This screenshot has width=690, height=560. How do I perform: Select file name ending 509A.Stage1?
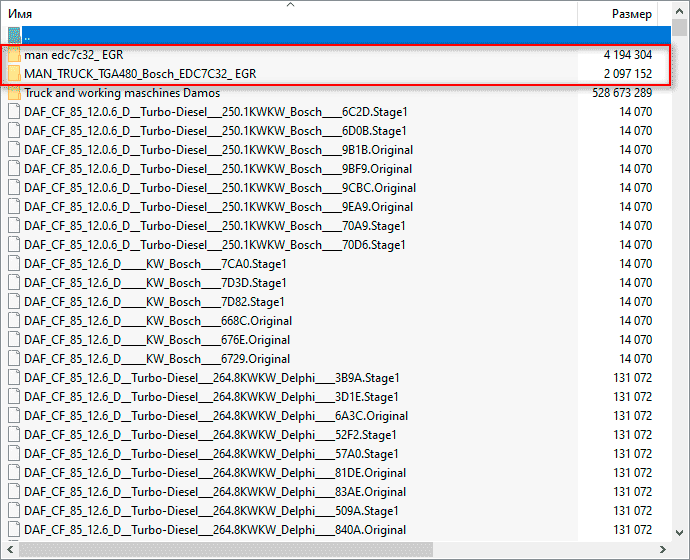(x=211, y=511)
